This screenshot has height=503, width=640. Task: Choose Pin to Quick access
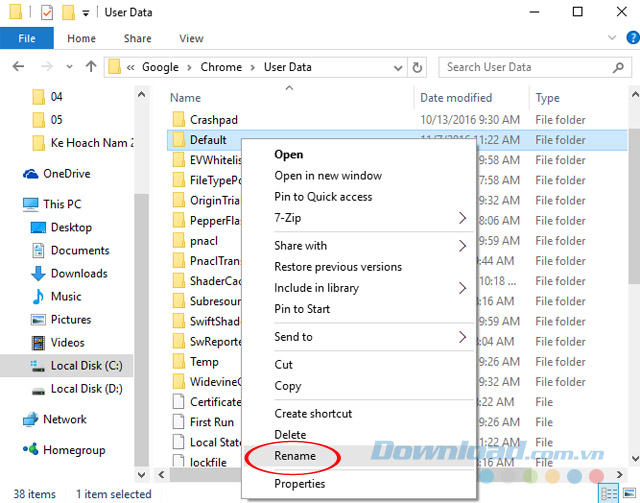tap(323, 197)
